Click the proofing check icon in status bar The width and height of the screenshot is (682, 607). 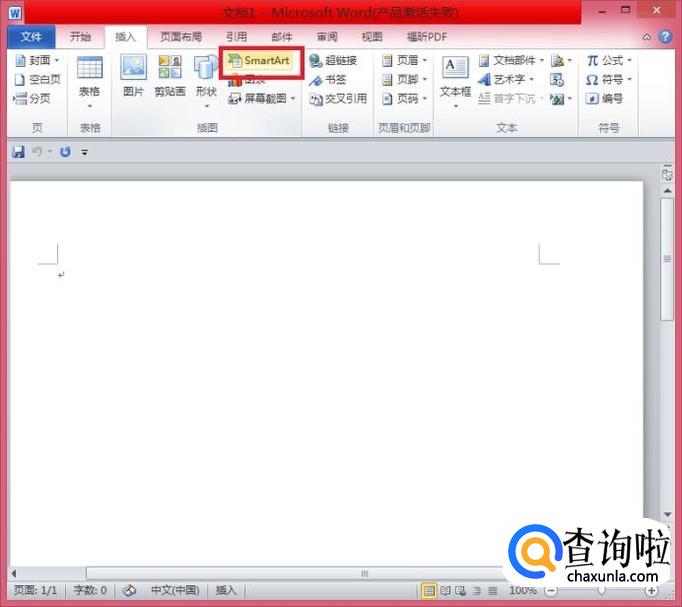pos(129,590)
